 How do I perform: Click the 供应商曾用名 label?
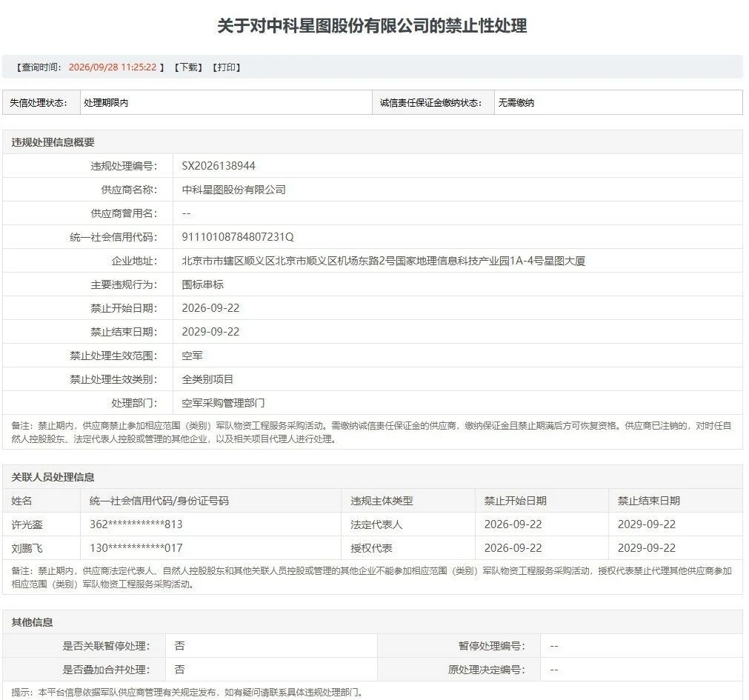point(124,213)
